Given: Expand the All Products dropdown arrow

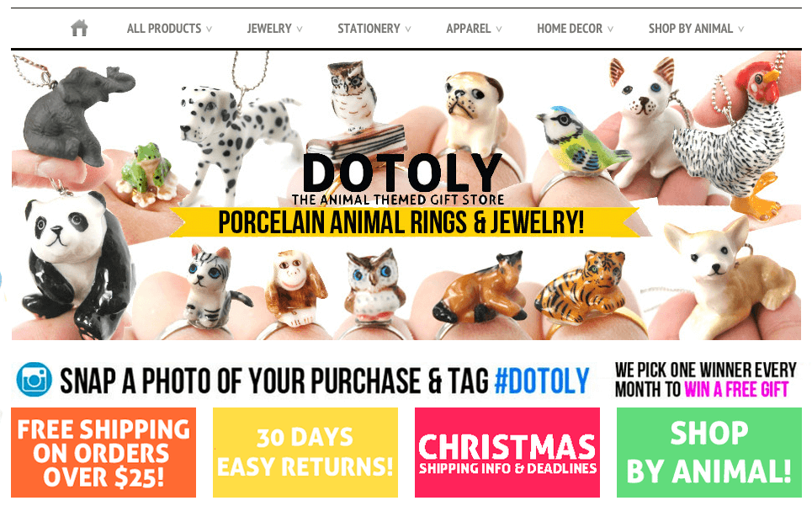Looking at the screenshot, I should coord(210,29).
